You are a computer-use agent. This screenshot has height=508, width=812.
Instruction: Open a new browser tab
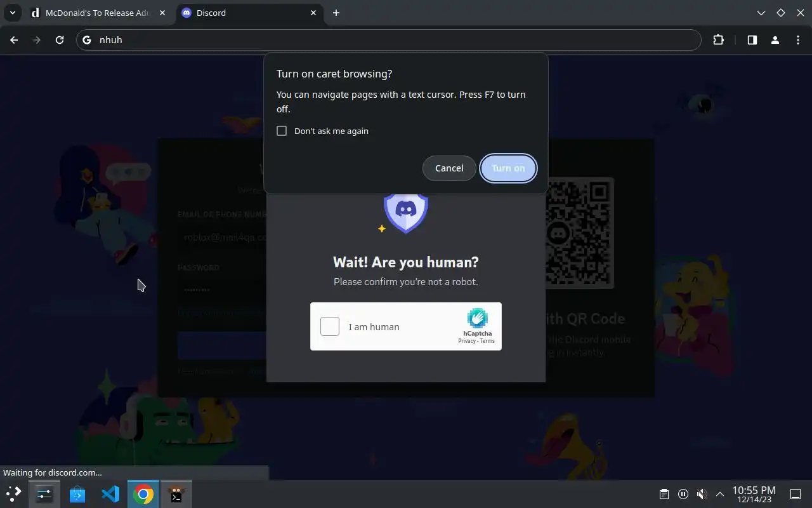(x=336, y=13)
